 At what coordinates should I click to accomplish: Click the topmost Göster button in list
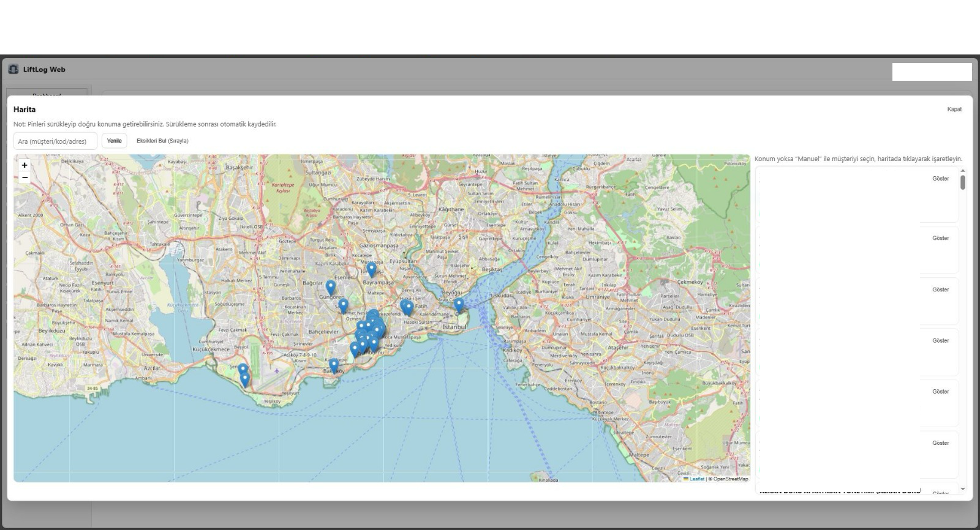click(x=940, y=179)
